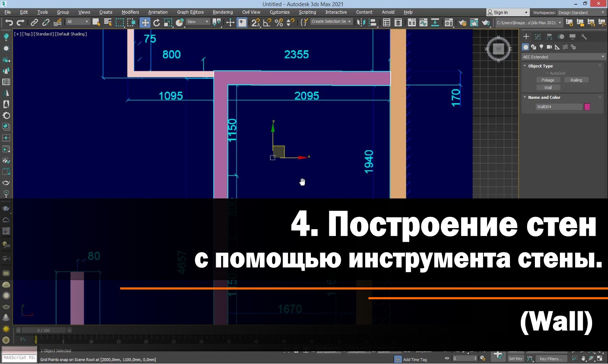
Task: Open the Mirror tool
Action: point(361,22)
